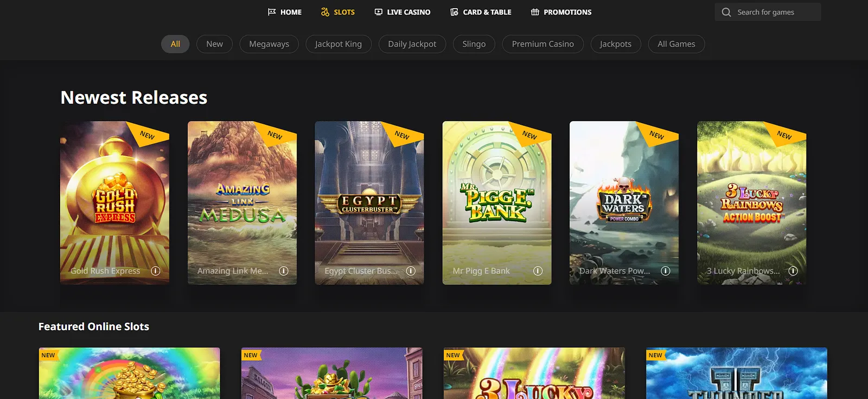Viewport: 868px width, 399px height.
Task: Click info icon on 3 Lucky Rainbows
Action: click(x=793, y=271)
